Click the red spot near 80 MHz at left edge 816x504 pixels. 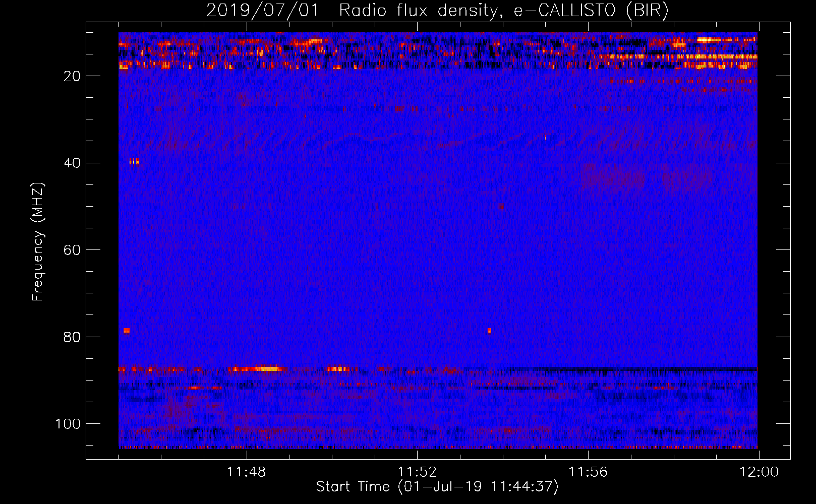(x=127, y=331)
